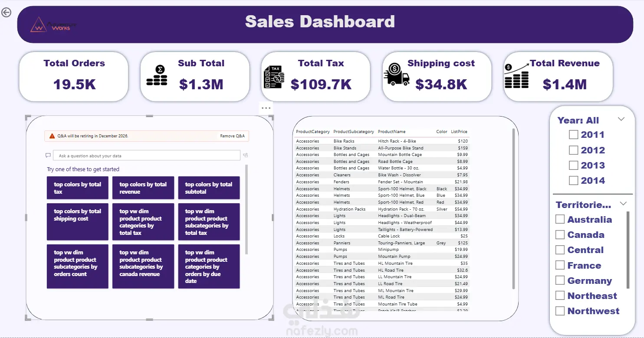Click the Shipping cost truck icon
Screen dimensions: 644x338
click(x=397, y=74)
